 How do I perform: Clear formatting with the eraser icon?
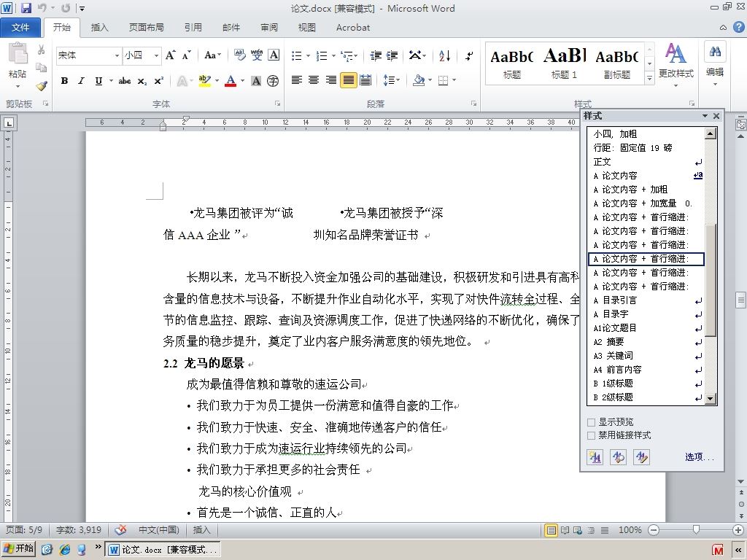(239, 55)
